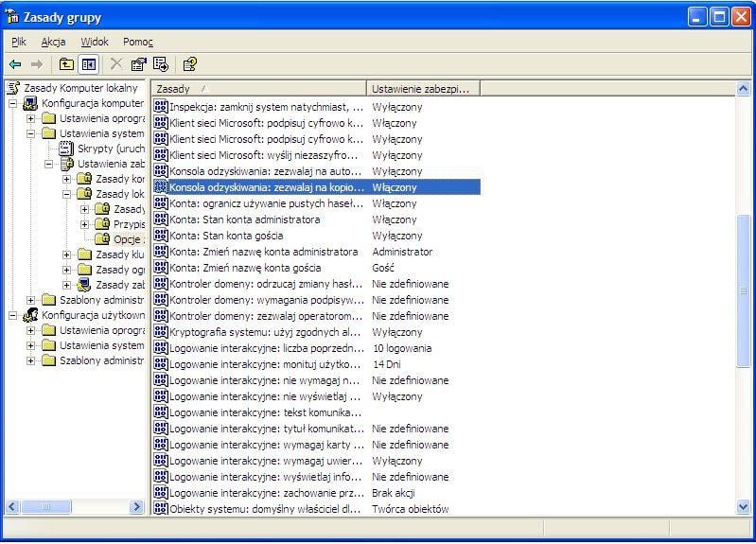
Task: Click the Back arrow toolbar icon
Action: point(15,64)
